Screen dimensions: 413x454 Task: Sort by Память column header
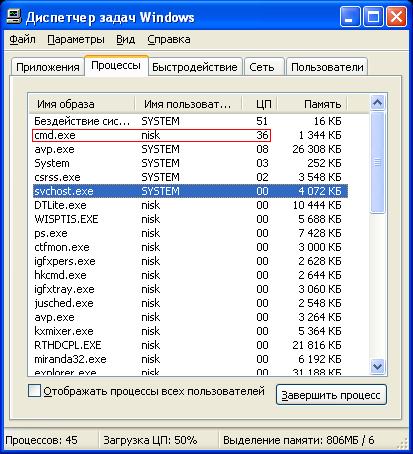point(312,104)
